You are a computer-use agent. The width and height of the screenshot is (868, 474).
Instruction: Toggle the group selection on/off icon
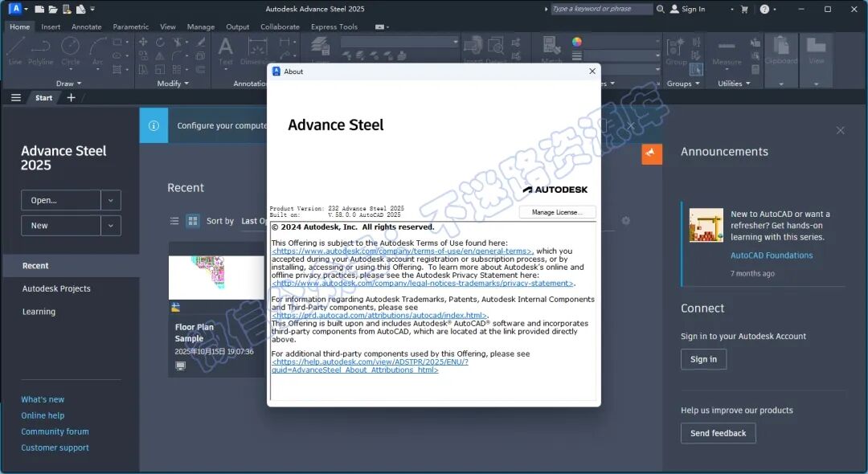click(696, 69)
